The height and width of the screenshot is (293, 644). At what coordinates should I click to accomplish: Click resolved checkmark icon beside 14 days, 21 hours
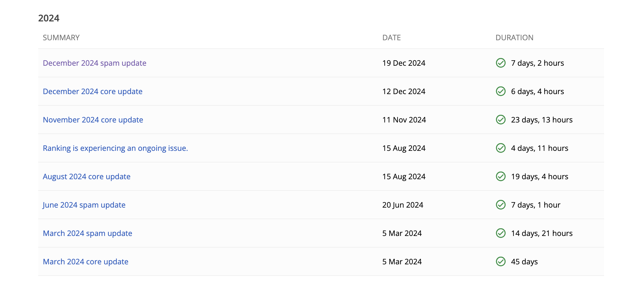click(501, 233)
